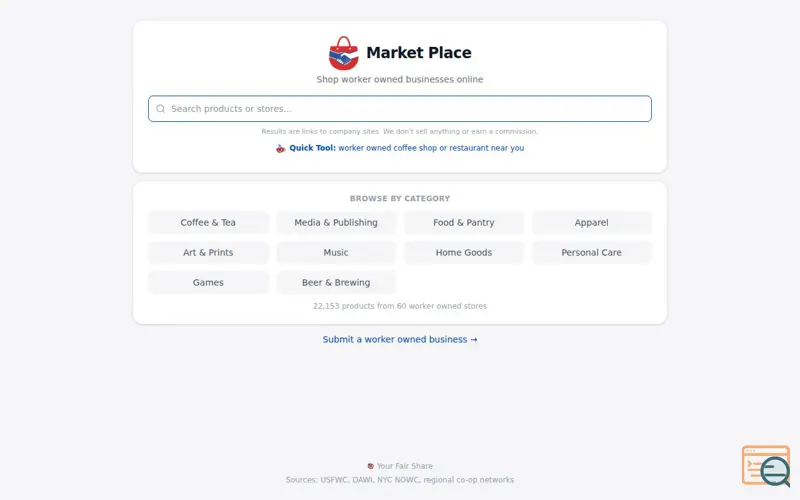
Task: Click the BROWSE BY CATEGORY heading
Action: point(400,198)
